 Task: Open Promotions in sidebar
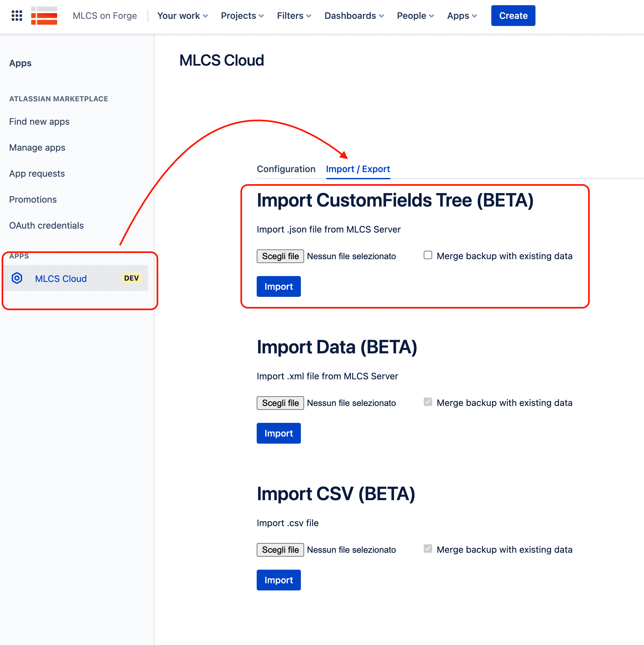33,200
